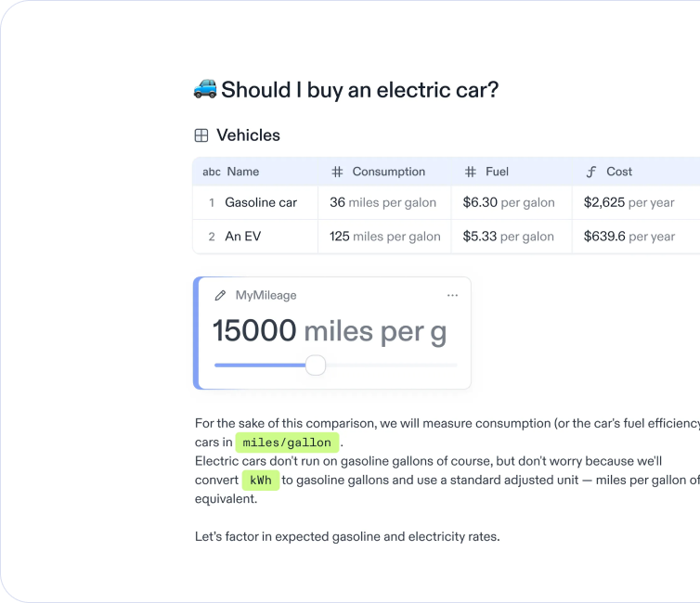Viewport: 700px width, 603px height.
Task: Click the MyMileage slider handle
Action: click(316, 365)
